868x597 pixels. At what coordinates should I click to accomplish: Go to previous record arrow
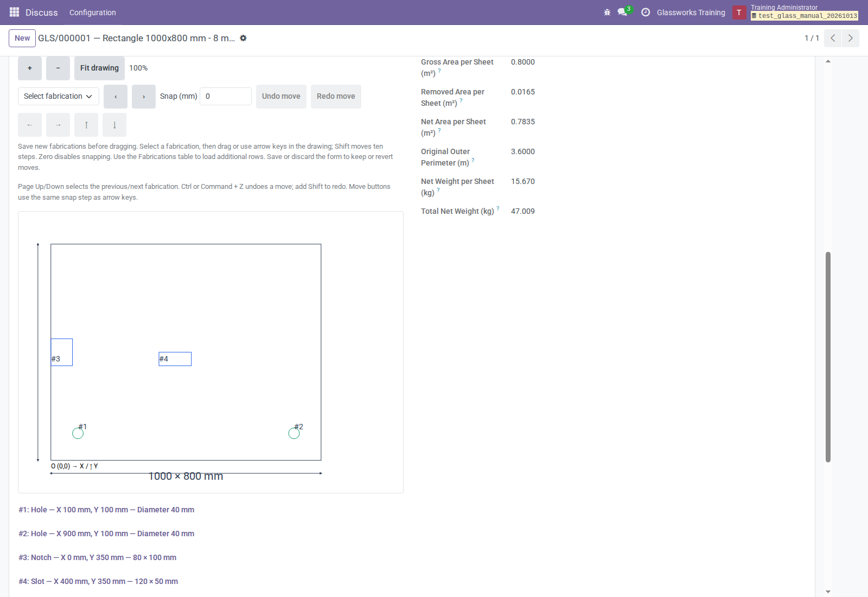click(x=833, y=38)
